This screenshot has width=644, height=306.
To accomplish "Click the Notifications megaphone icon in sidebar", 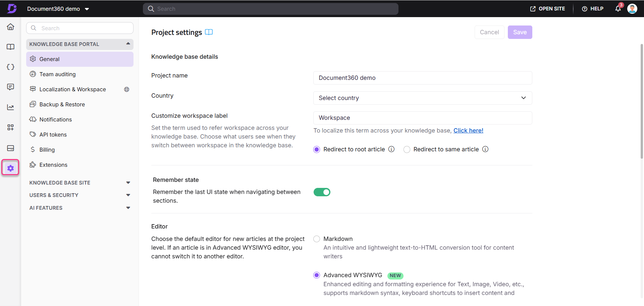I will [33, 119].
